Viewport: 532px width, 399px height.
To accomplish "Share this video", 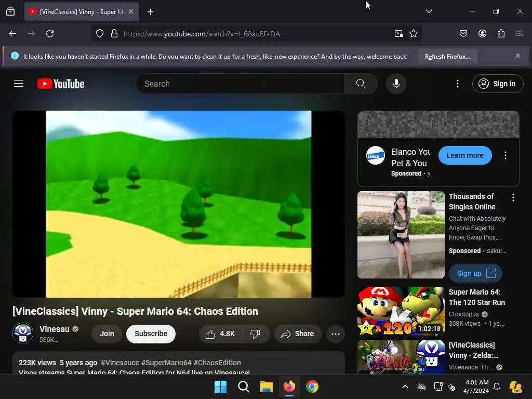I will point(298,334).
